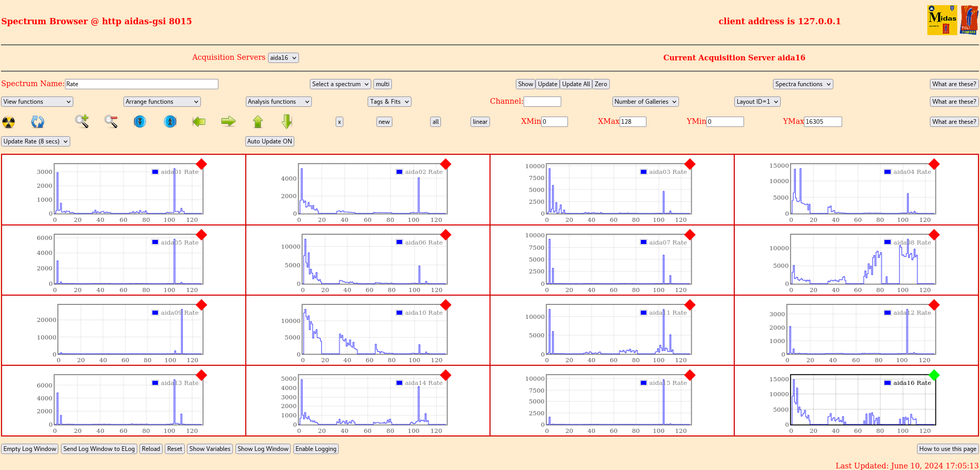Open the Number of Galleries dropdown
Image resolution: width=980 pixels, height=470 pixels.
point(645,102)
